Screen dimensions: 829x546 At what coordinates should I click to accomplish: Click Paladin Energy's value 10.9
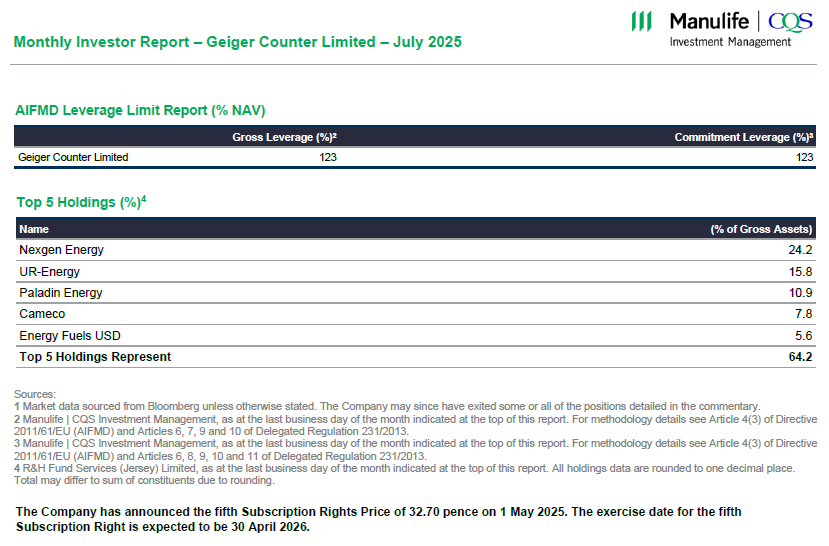pos(800,293)
